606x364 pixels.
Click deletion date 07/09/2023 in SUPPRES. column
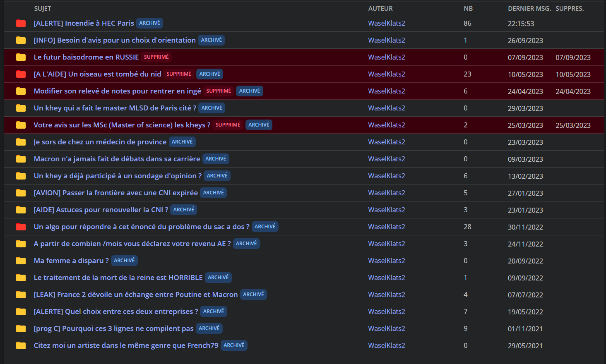[x=573, y=57]
